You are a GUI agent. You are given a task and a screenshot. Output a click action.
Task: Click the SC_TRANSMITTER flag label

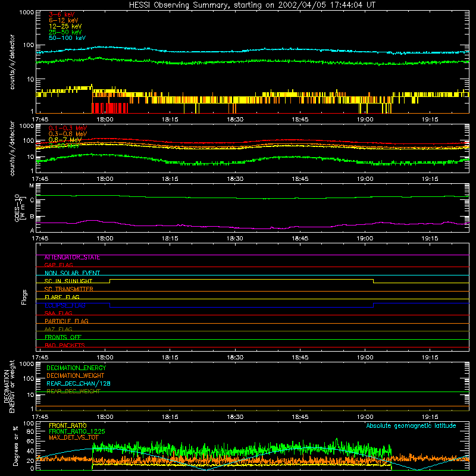click(68, 289)
